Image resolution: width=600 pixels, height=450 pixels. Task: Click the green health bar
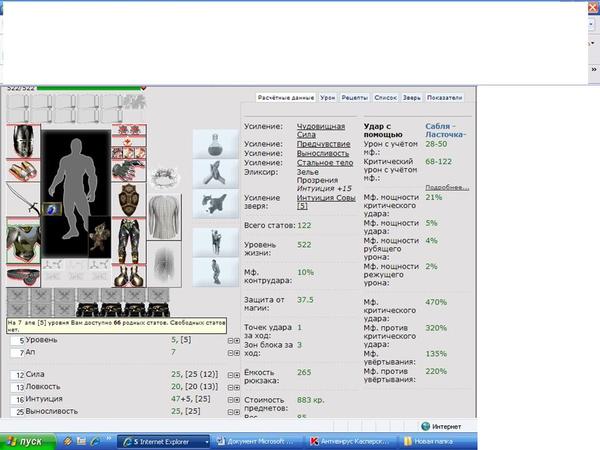click(x=91, y=88)
